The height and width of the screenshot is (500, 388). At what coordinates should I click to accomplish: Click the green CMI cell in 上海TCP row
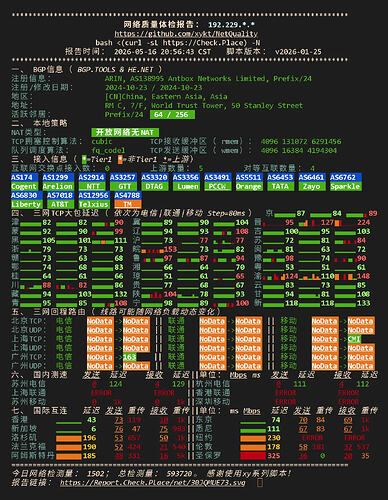tap(354, 339)
